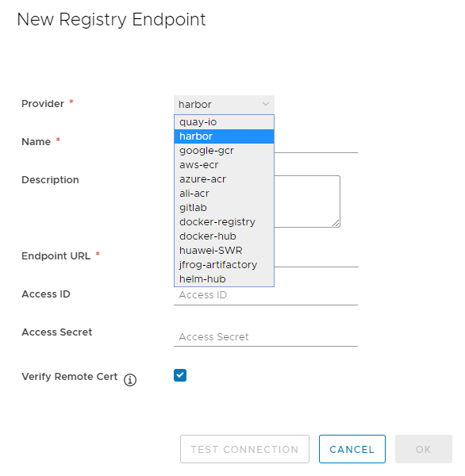
Task: Select helm-hub provider option
Action: pos(224,279)
